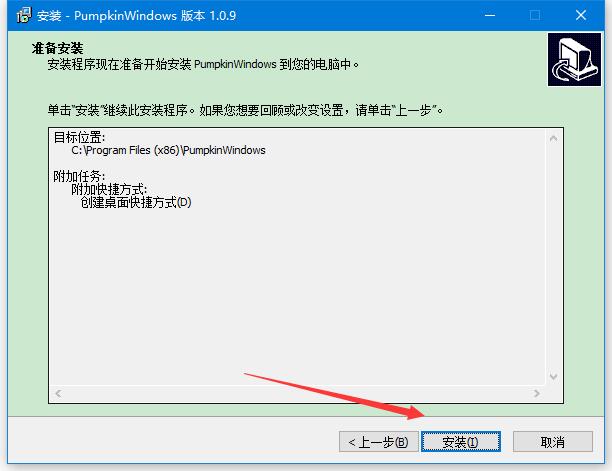Go back with the 上一步(B) button

coord(378,442)
